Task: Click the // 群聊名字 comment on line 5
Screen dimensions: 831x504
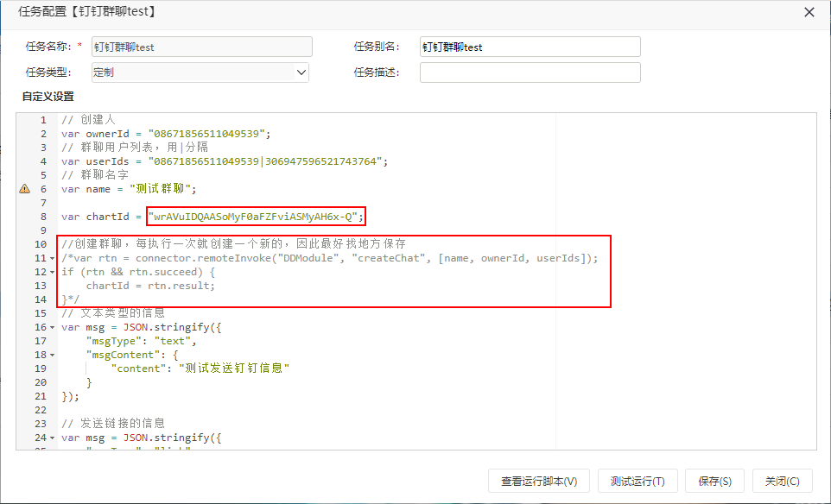Action: [95, 175]
